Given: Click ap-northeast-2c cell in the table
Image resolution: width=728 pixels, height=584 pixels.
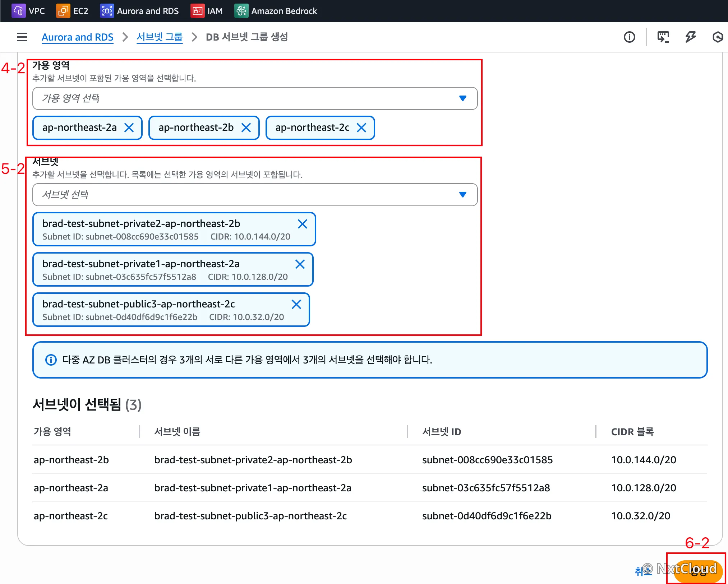Looking at the screenshot, I should 71,516.
